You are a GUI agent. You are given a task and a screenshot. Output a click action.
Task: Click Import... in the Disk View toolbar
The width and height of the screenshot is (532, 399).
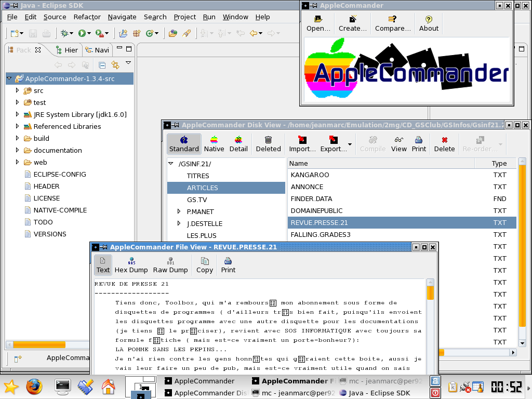point(302,144)
